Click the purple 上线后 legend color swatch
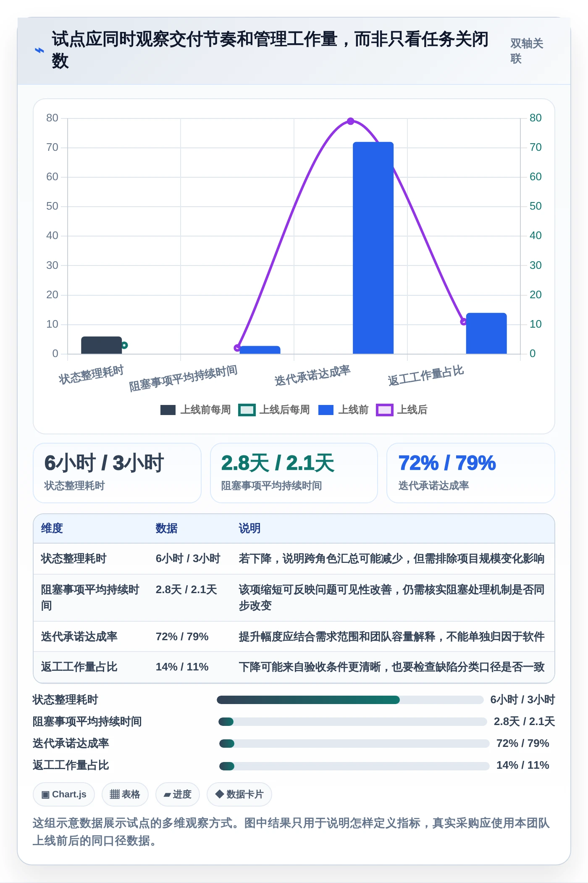Image resolution: width=588 pixels, height=883 pixels. (x=385, y=410)
